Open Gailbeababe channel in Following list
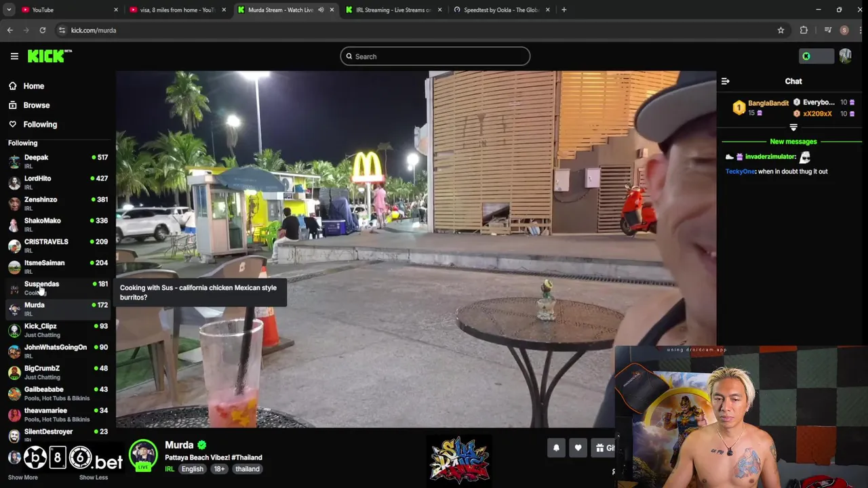The height and width of the screenshot is (488, 868). coord(58,393)
